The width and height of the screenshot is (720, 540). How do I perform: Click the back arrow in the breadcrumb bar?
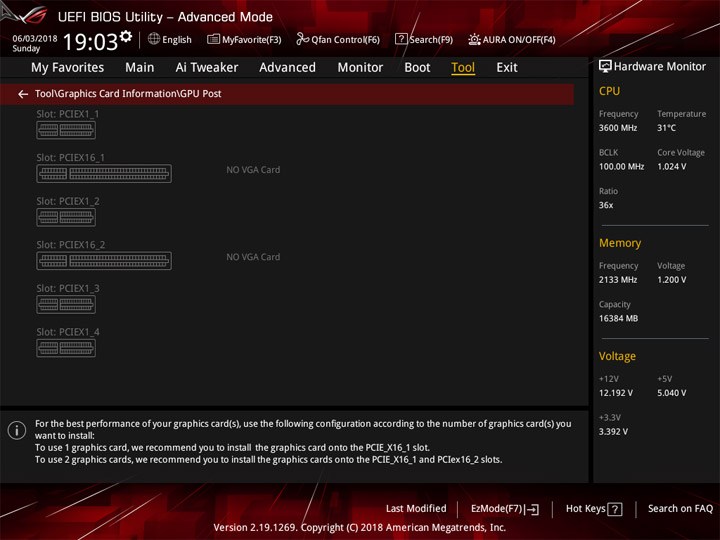[23, 94]
